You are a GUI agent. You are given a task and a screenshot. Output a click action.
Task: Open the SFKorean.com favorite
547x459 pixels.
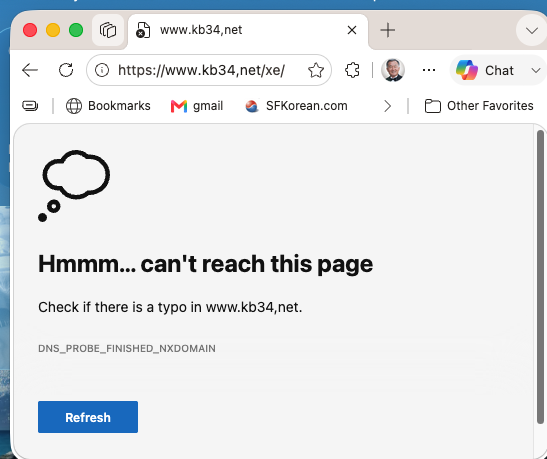pos(296,106)
